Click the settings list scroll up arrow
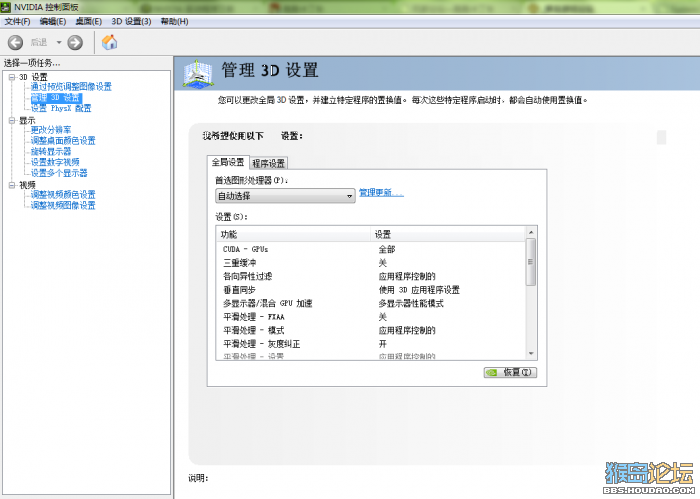 tap(531, 232)
